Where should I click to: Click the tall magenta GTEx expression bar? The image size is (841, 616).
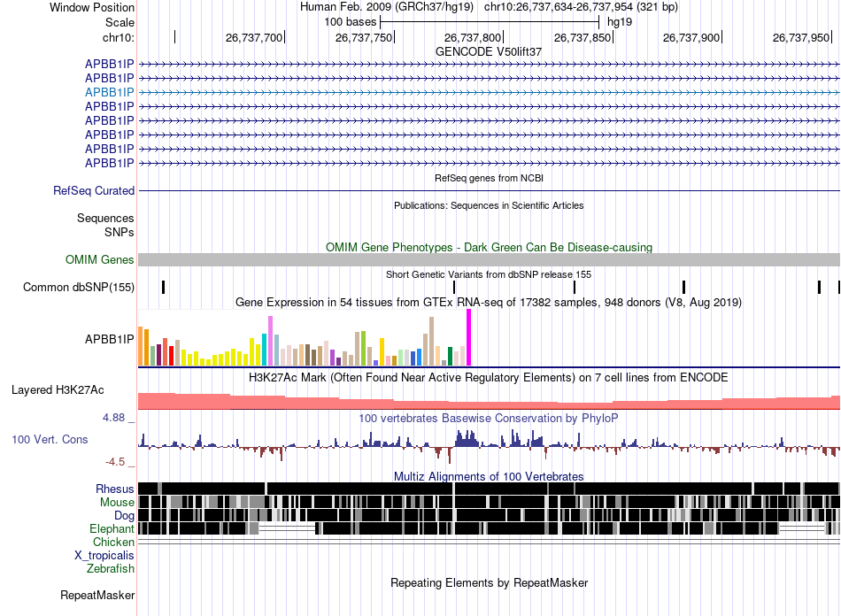(469, 338)
